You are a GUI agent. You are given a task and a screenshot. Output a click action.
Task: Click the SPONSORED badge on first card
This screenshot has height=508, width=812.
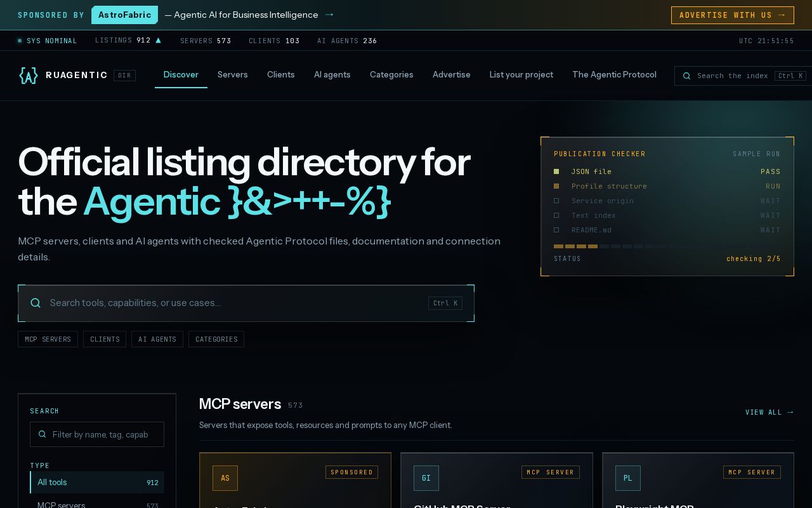[x=352, y=472]
